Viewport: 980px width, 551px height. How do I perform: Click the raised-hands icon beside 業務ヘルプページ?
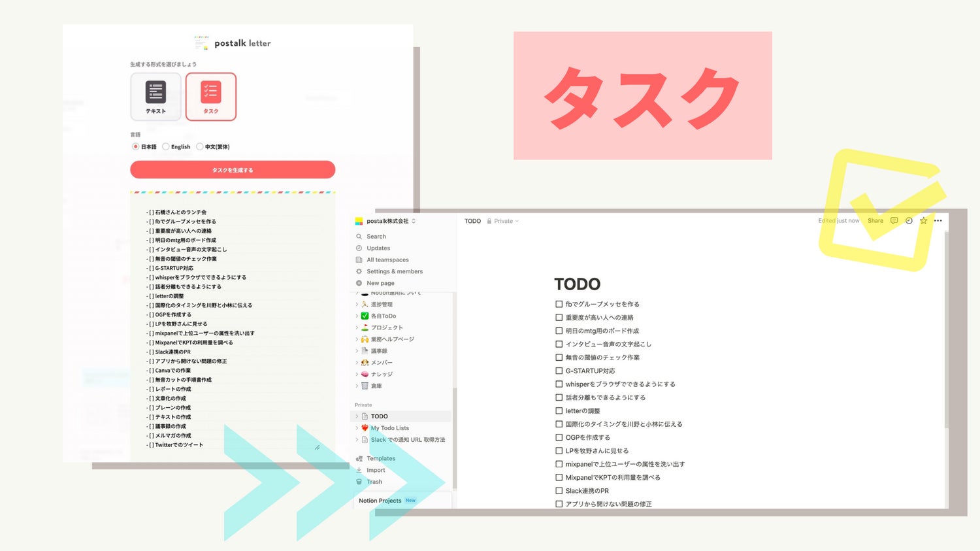click(x=365, y=339)
